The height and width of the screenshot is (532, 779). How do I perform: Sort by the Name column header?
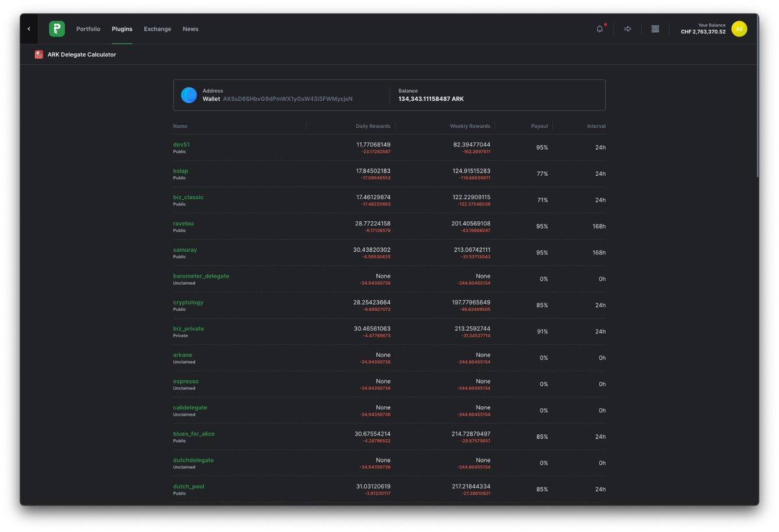[180, 126]
